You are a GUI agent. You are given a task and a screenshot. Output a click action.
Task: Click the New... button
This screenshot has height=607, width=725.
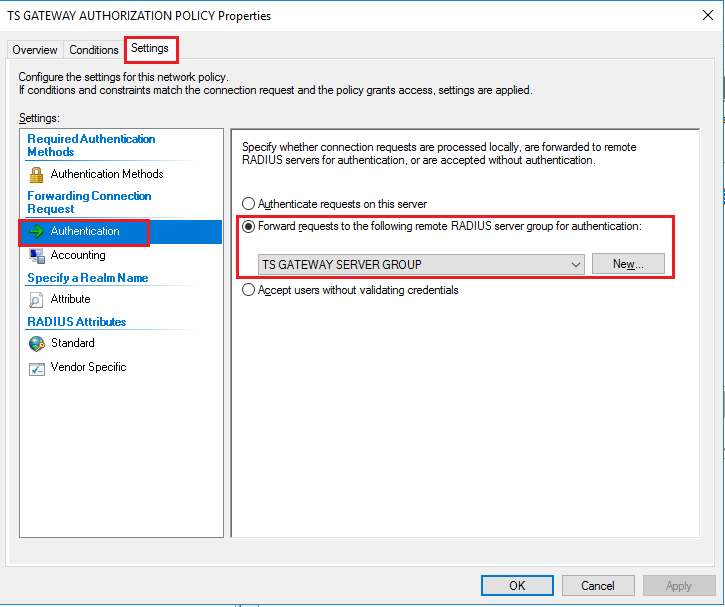pos(627,264)
